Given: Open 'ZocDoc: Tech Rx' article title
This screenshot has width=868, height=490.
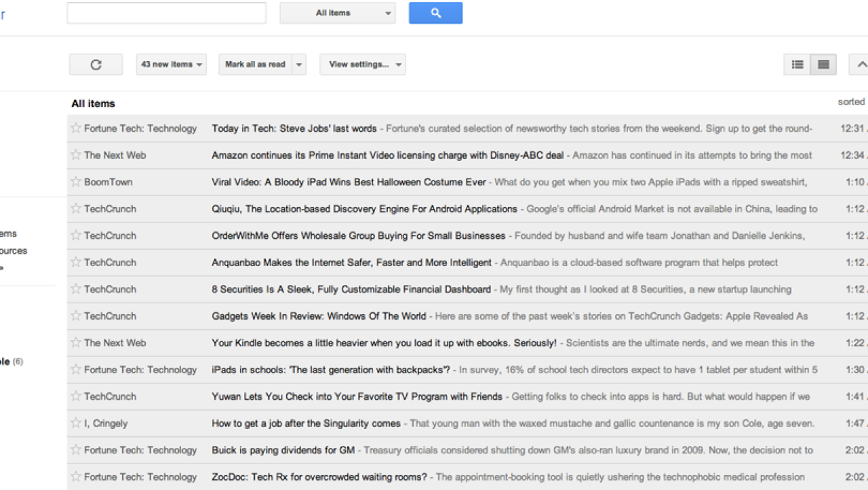Looking at the screenshot, I should (x=319, y=476).
